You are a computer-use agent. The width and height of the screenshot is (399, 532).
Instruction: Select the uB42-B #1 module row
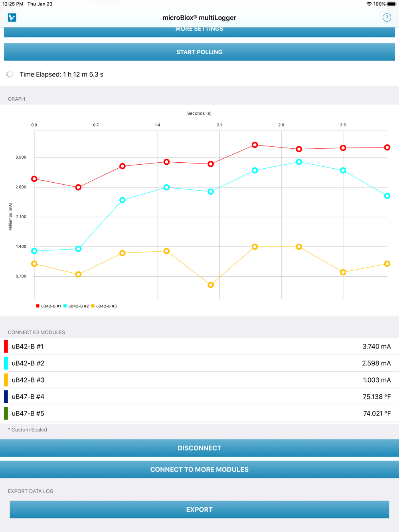[199, 347]
